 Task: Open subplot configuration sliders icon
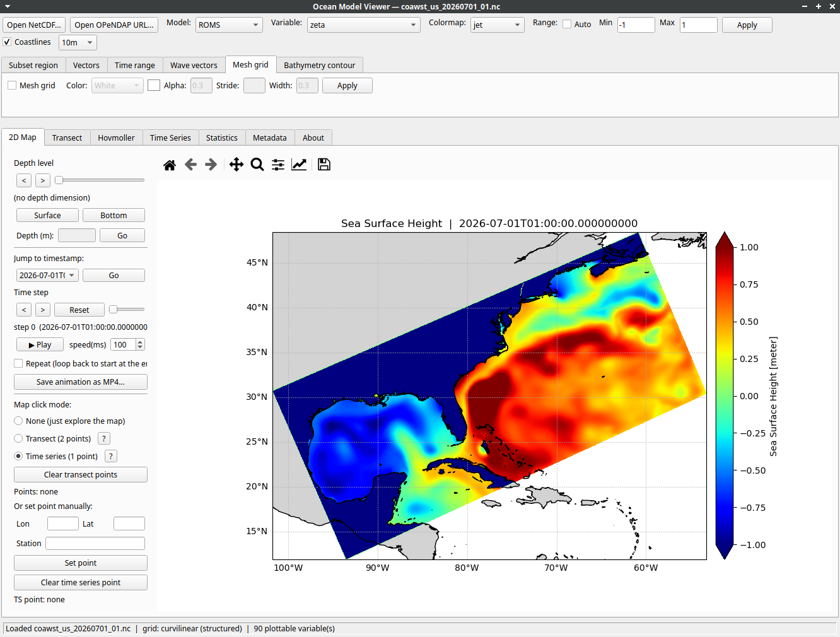(278, 165)
